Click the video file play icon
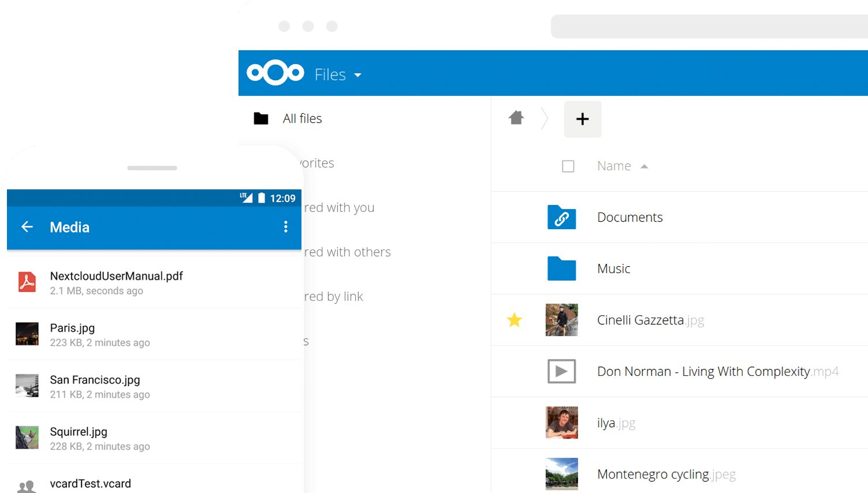The image size is (868, 493). [x=561, y=371]
